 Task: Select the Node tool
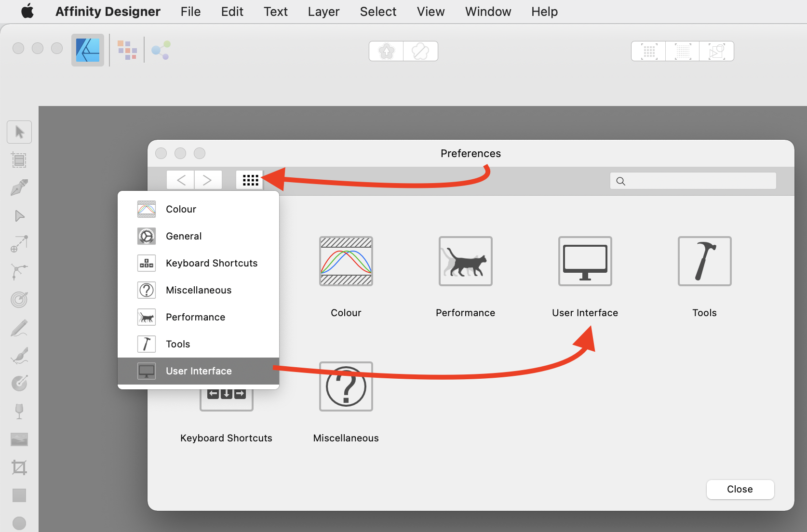(x=19, y=216)
